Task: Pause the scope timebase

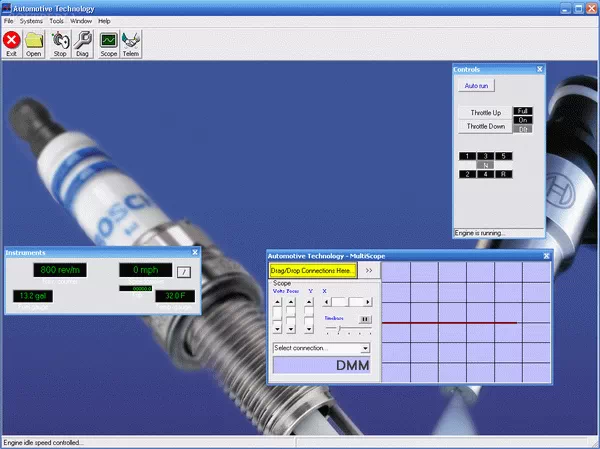Action: (365, 319)
